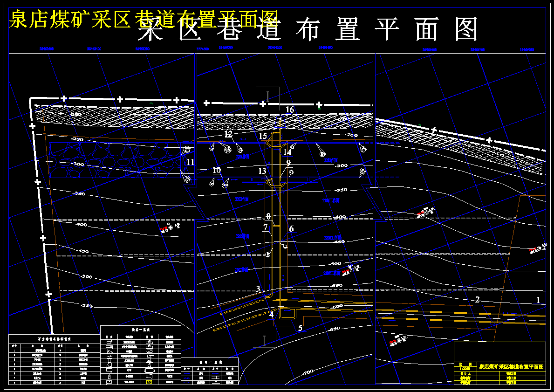The image size is (554, 392).
Task: Click the yellow crossed-box symbol in the legend
Action: pos(149,382)
